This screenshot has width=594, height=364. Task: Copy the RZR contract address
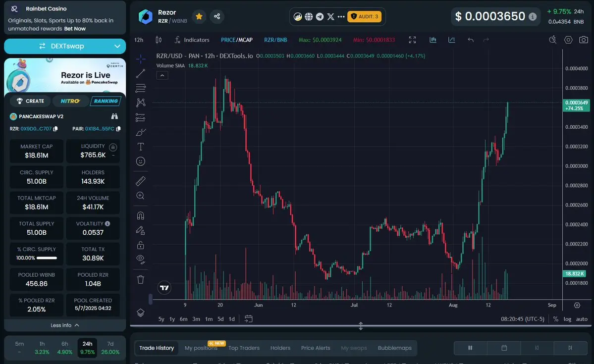[x=55, y=129]
